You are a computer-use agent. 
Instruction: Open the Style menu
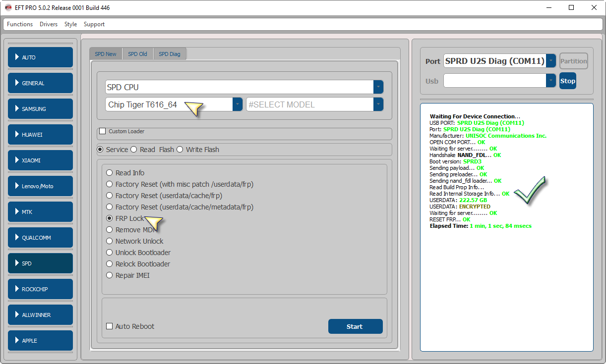tap(70, 24)
